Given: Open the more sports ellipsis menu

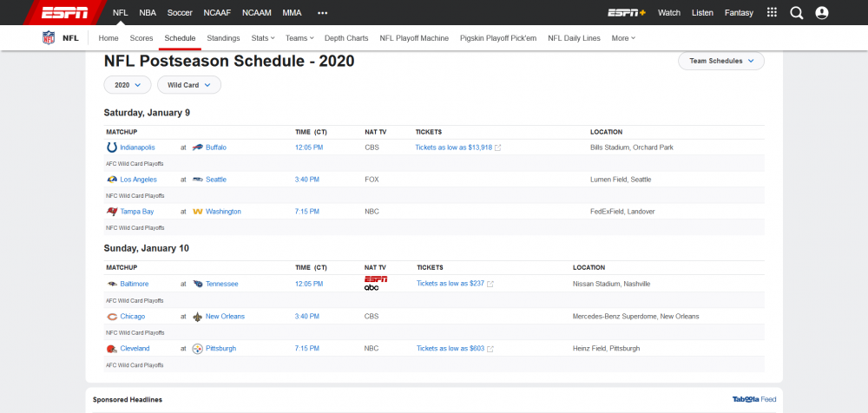Looking at the screenshot, I should (x=323, y=13).
